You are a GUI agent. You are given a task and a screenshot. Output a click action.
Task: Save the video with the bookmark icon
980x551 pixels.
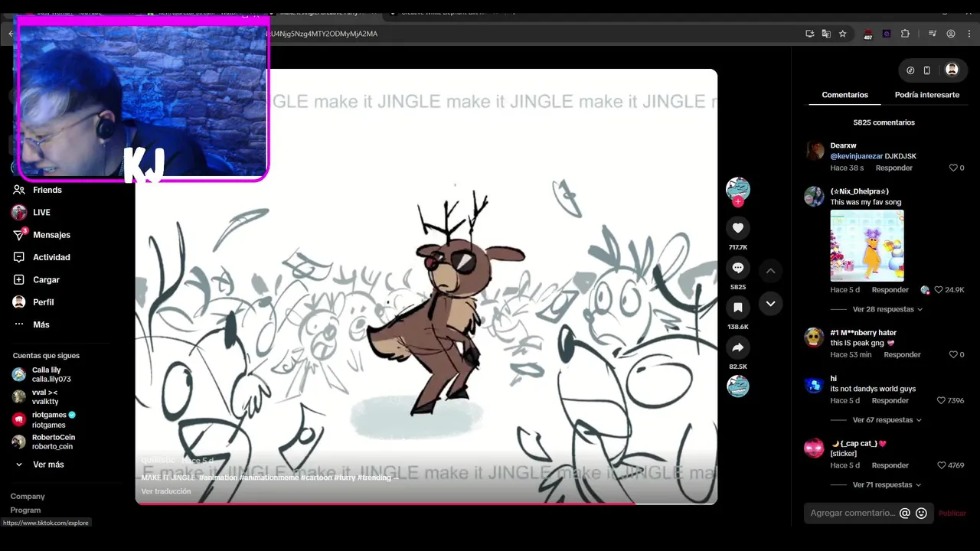tap(738, 308)
